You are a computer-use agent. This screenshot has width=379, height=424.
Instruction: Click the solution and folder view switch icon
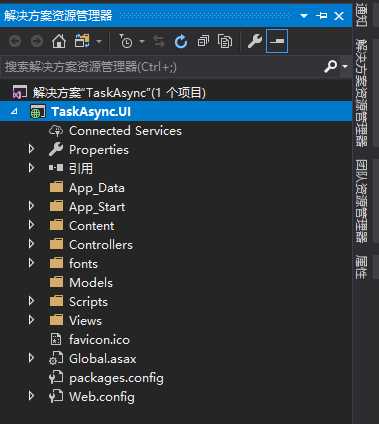coord(82,41)
